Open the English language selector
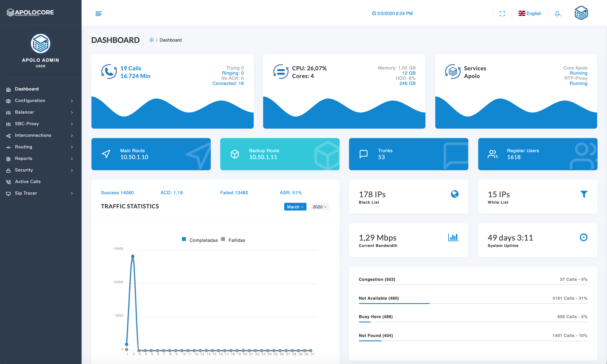Viewport: 607px width, 364px height. 530,14
